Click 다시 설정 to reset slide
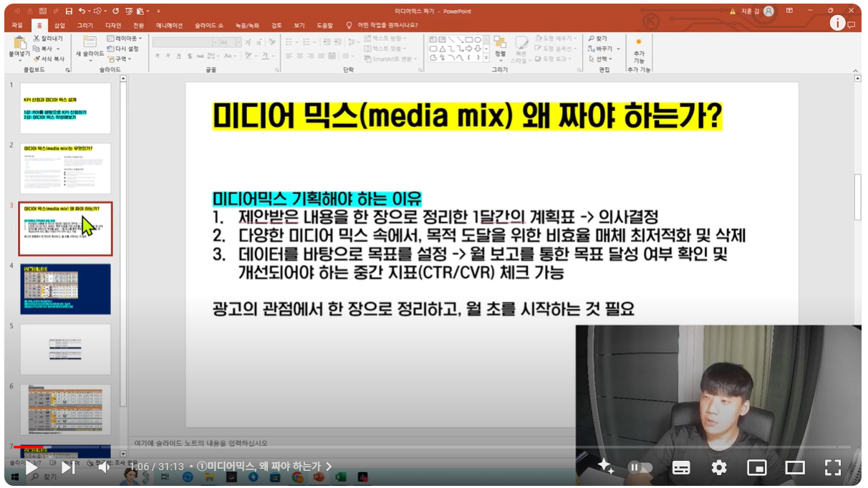The image size is (868, 488). [x=123, y=49]
